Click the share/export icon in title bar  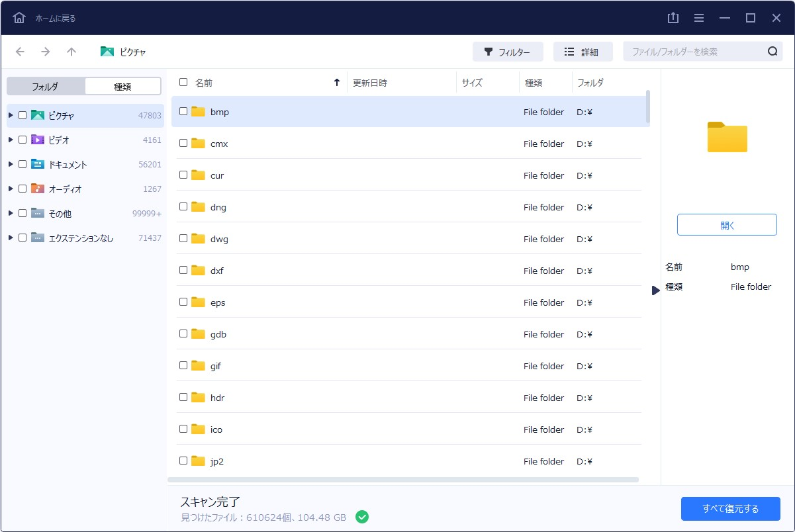(x=673, y=18)
